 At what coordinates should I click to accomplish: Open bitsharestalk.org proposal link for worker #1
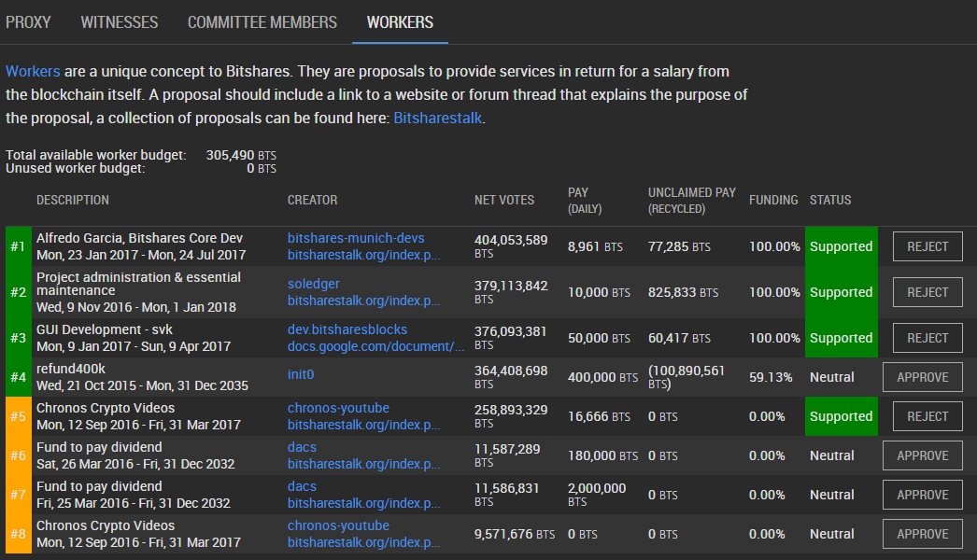(x=364, y=255)
